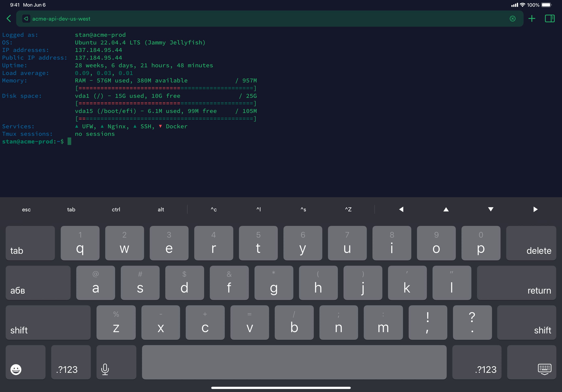
Task: Tap the l key
Action: pyautogui.click(x=452, y=283)
